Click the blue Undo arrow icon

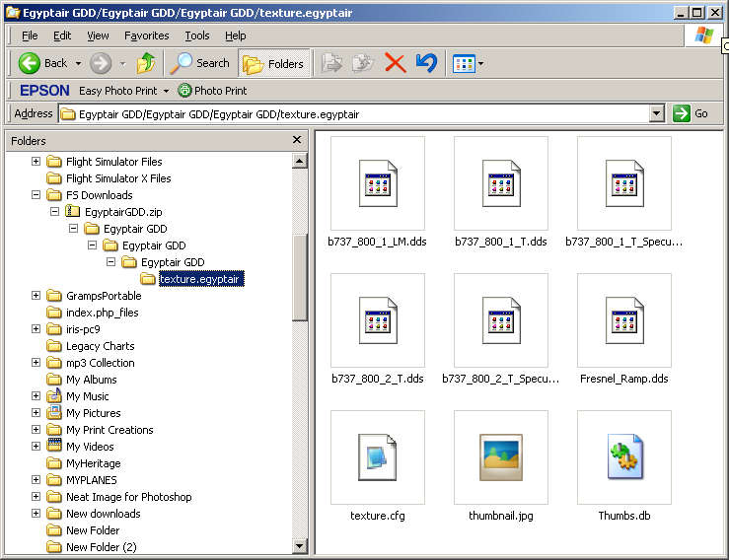pos(426,63)
